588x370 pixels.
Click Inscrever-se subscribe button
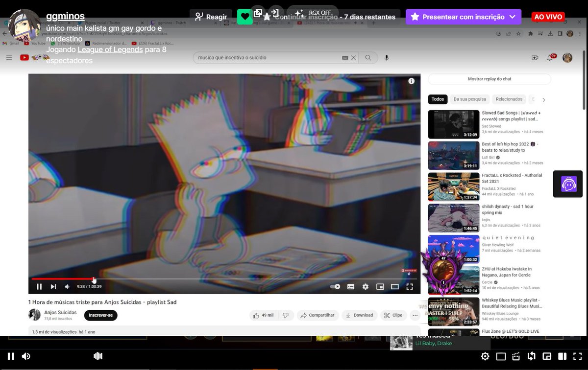coord(100,315)
